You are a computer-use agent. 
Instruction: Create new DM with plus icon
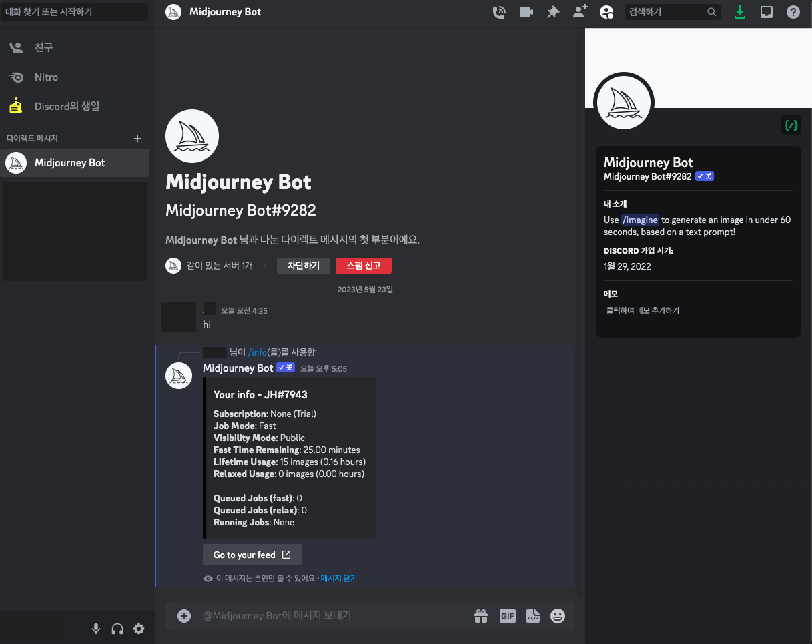click(137, 139)
